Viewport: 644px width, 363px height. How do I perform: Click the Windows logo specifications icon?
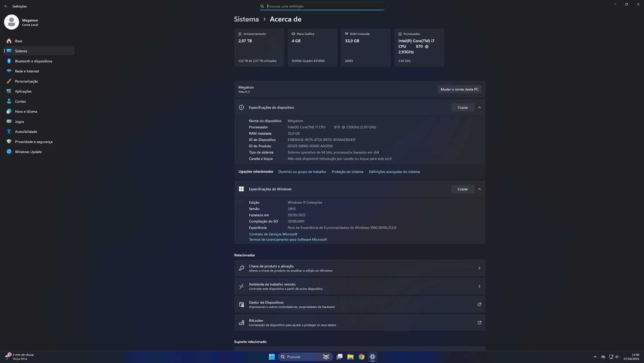point(241,189)
